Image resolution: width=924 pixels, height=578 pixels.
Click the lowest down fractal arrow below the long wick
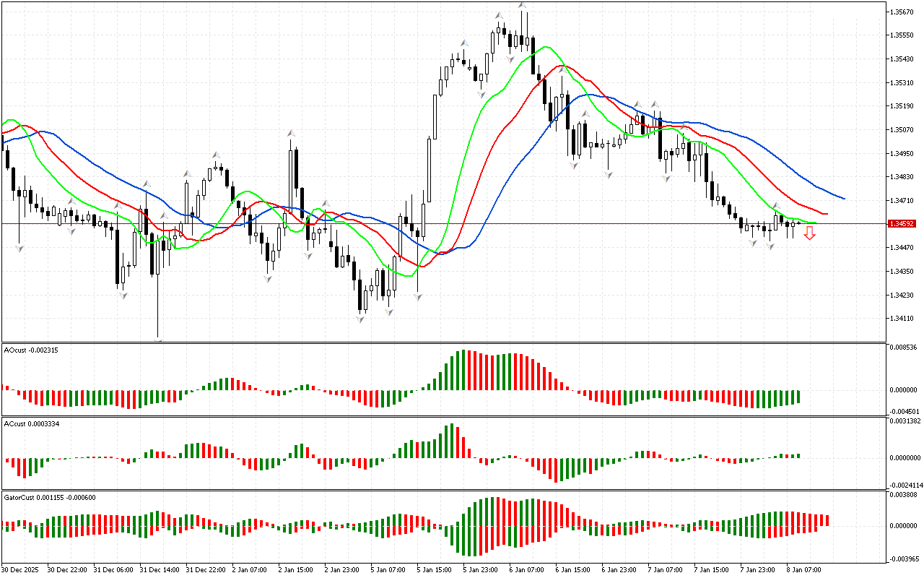[x=157, y=340]
